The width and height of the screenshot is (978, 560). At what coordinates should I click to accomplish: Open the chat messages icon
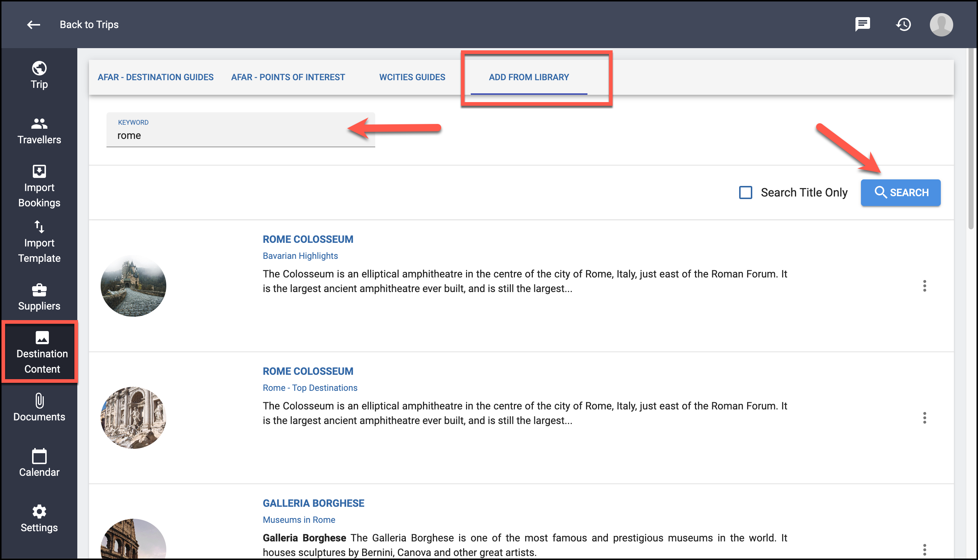[x=862, y=24]
